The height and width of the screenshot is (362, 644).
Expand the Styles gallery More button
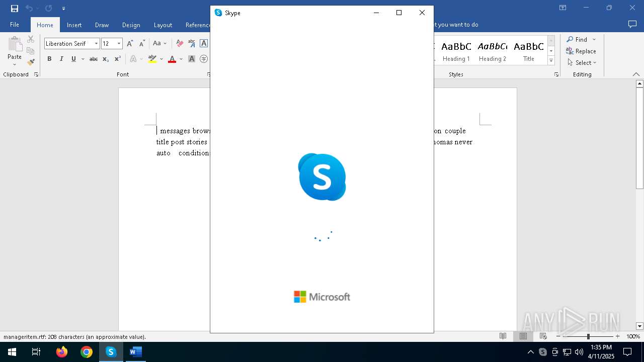551,61
